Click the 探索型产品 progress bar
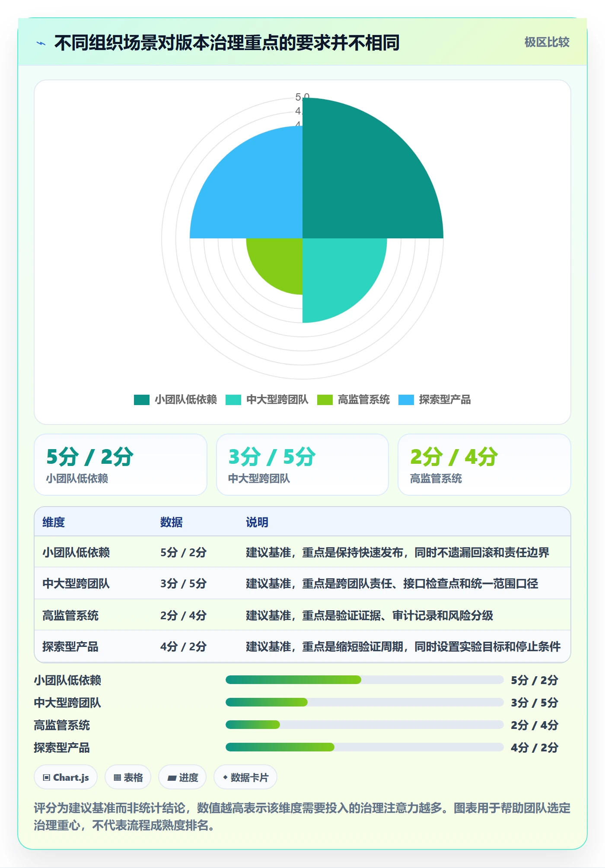 coord(365,747)
